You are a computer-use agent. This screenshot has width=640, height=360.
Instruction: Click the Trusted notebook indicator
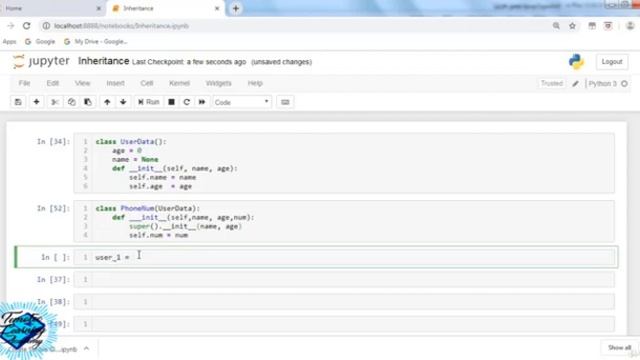pyautogui.click(x=552, y=83)
